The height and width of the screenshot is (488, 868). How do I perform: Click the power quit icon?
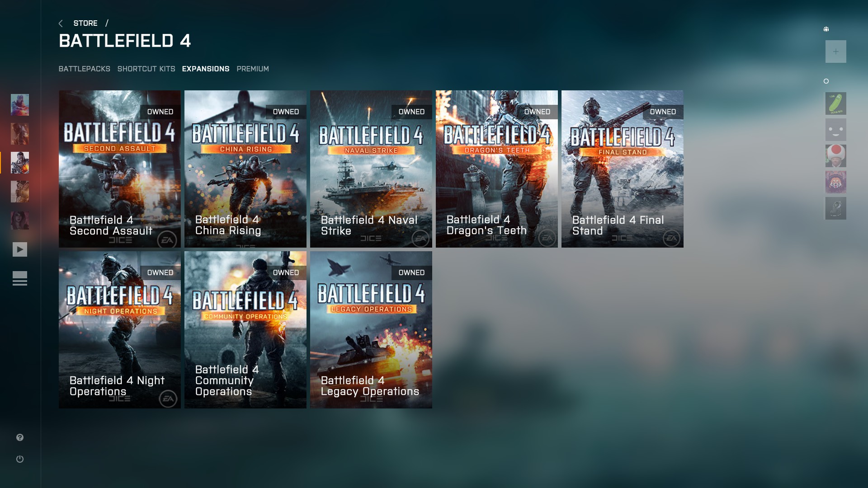coord(20,459)
